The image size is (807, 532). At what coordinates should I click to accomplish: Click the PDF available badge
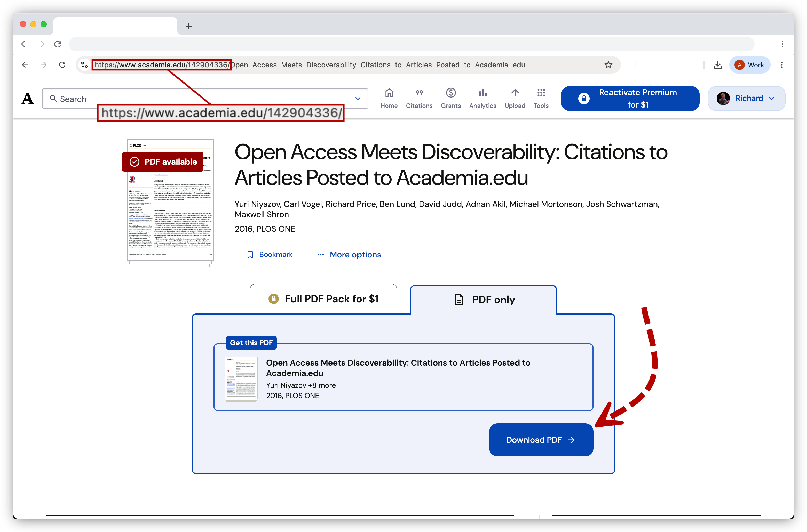[x=163, y=162]
